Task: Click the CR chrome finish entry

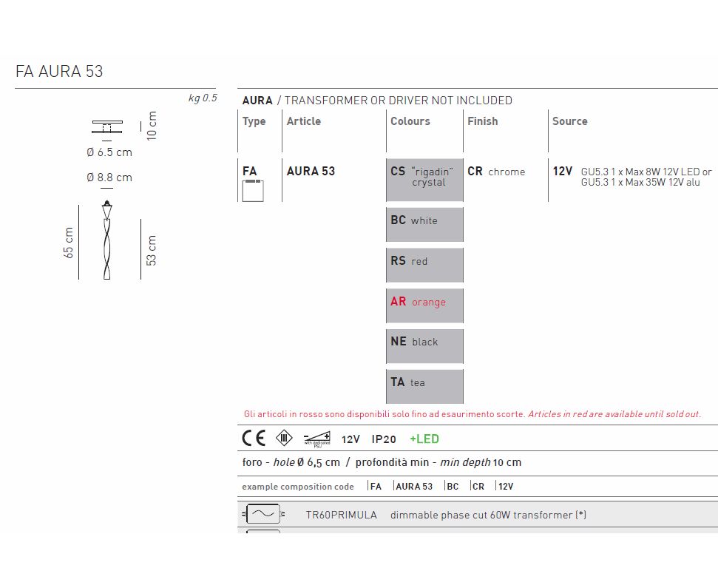Action: click(x=496, y=172)
